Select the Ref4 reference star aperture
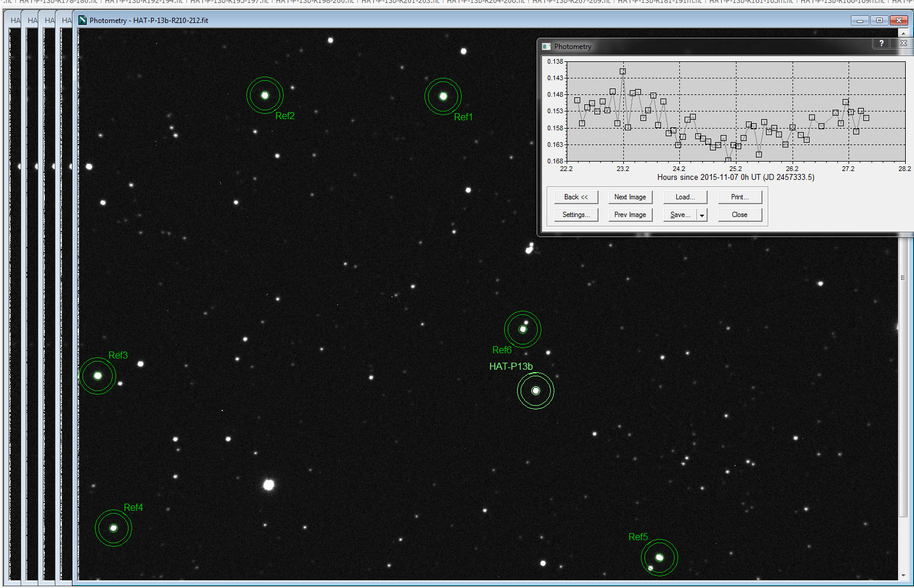Screen dimensions: 914x588 click(x=113, y=528)
